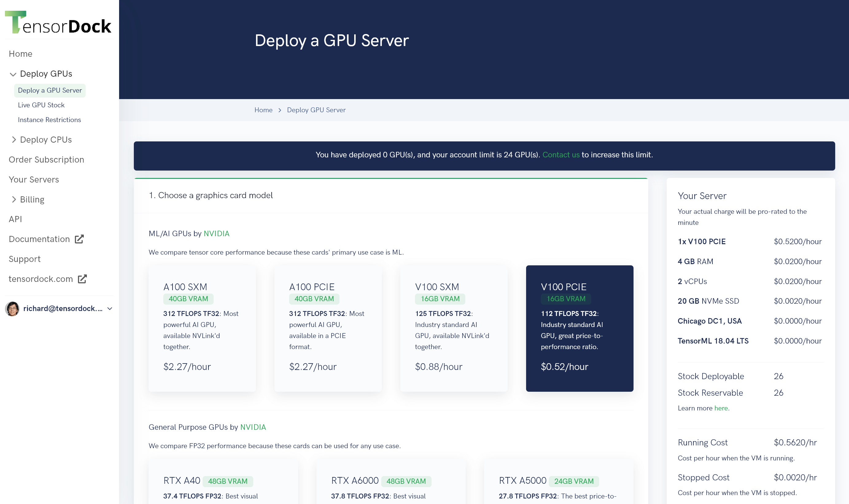The height and width of the screenshot is (504, 849).
Task: Open Deploy a GPU Server sidebar item
Action: point(50,90)
